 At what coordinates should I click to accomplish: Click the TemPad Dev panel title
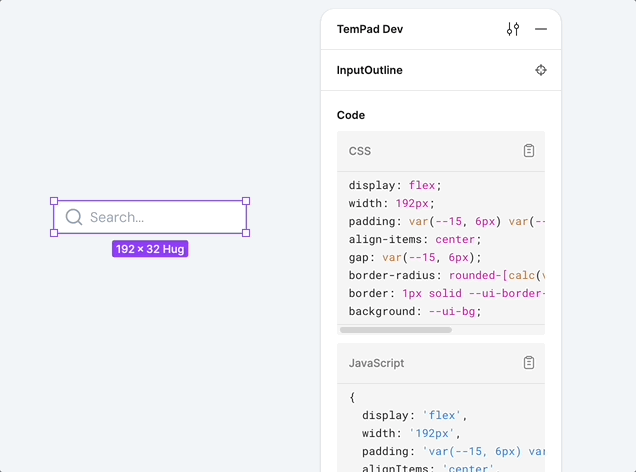click(x=370, y=29)
